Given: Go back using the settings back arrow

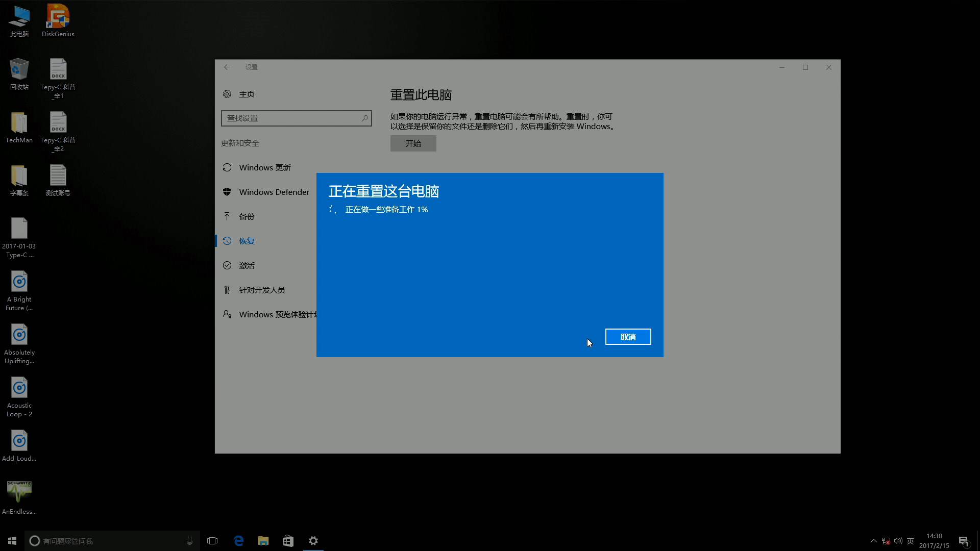Looking at the screenshot, I should [x=227, y=67].
